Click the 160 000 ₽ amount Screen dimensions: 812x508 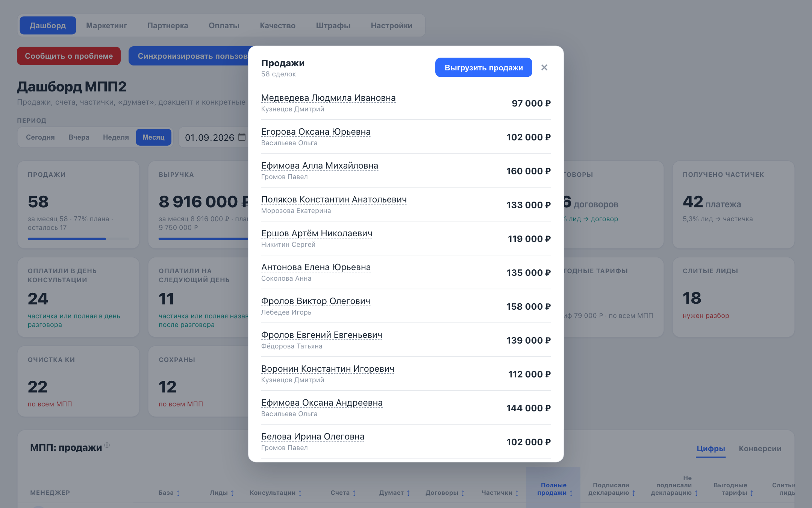pyautogui.click(x=528, y=171)
